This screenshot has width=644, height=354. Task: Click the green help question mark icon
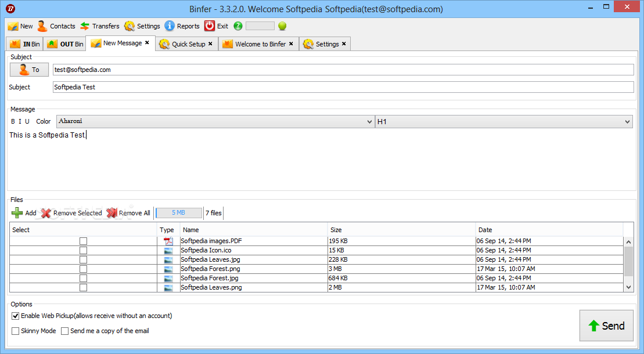[x=238, y=26]
